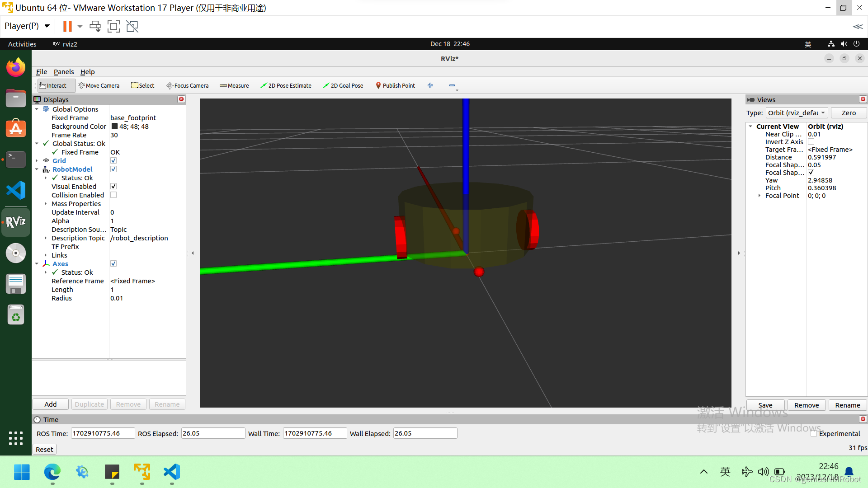The width and height of the screenshot is (868, 488).
Task: Select the Interact tool
Action: (53, 85)
